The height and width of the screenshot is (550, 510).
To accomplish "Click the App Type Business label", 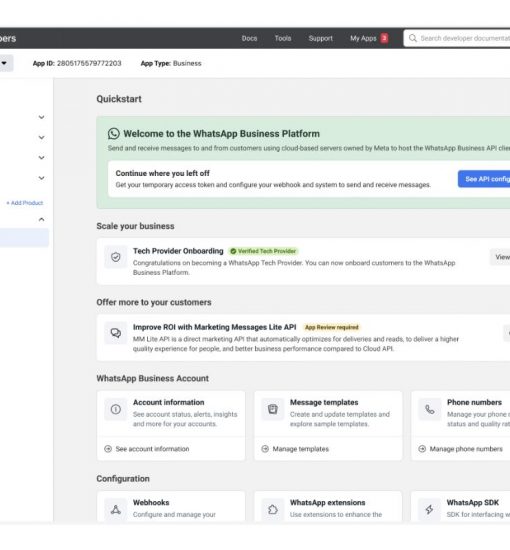I will coord(171,63).
